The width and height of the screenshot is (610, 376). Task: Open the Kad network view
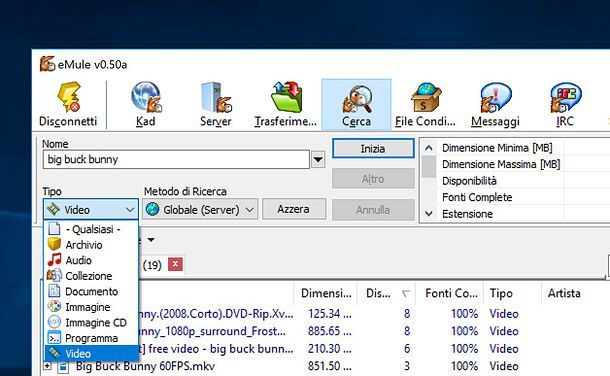pos(146,104)
